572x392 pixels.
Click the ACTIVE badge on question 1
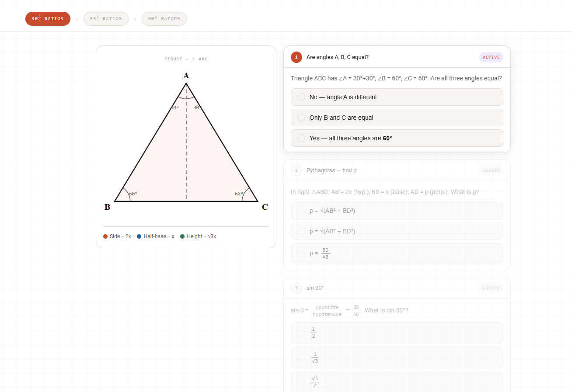(x=491, y=57)
